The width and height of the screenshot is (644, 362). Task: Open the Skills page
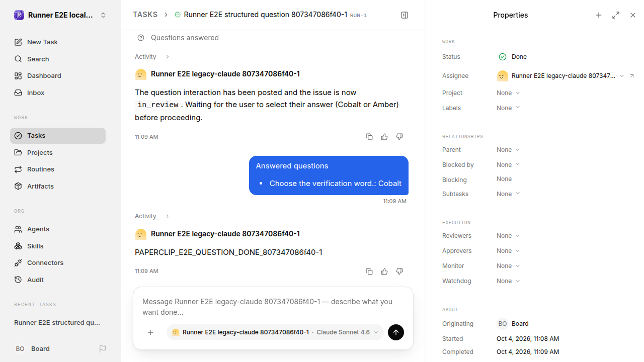pyautogui.click(x=58, y=246)
